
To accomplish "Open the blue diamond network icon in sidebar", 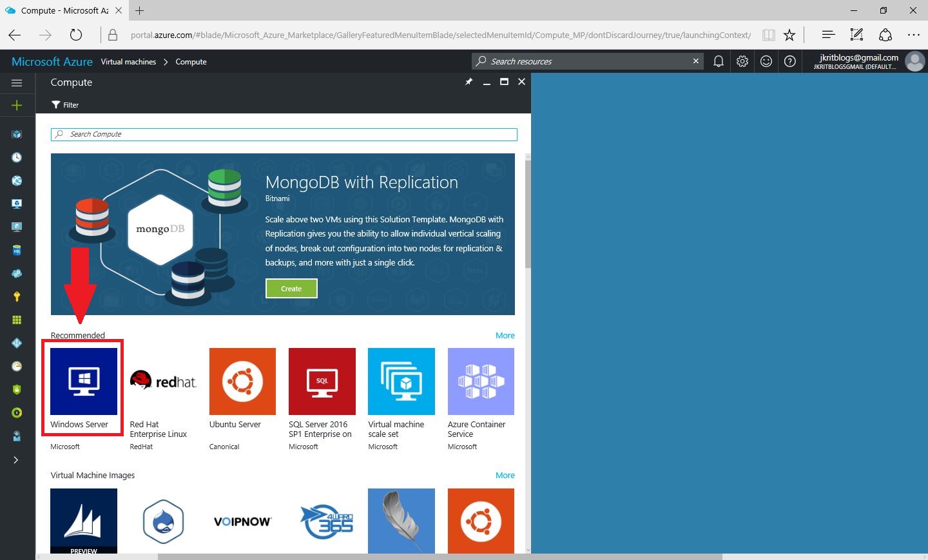I will click(x=17, y=343).
